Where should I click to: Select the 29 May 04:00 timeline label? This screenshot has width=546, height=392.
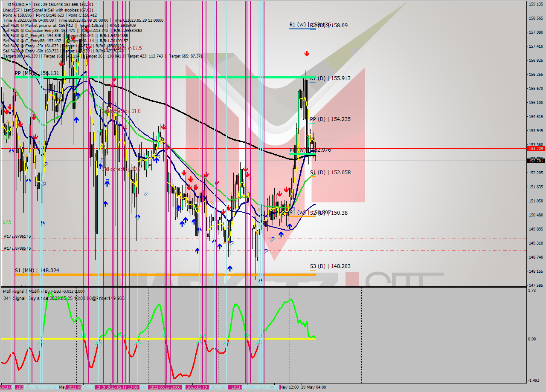[x=313, y=387]
